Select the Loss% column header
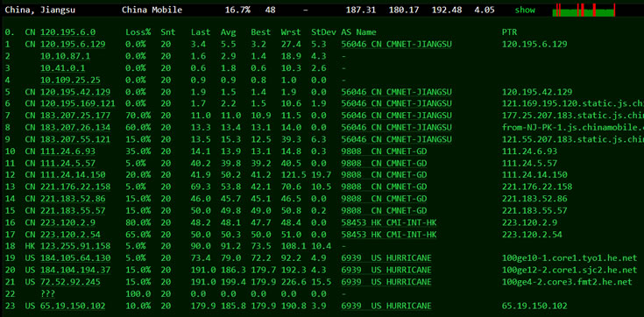 138,32
